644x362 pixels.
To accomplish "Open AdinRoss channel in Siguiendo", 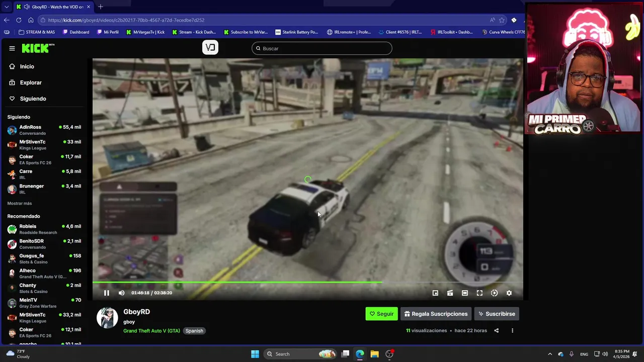I will click(44, 130).
